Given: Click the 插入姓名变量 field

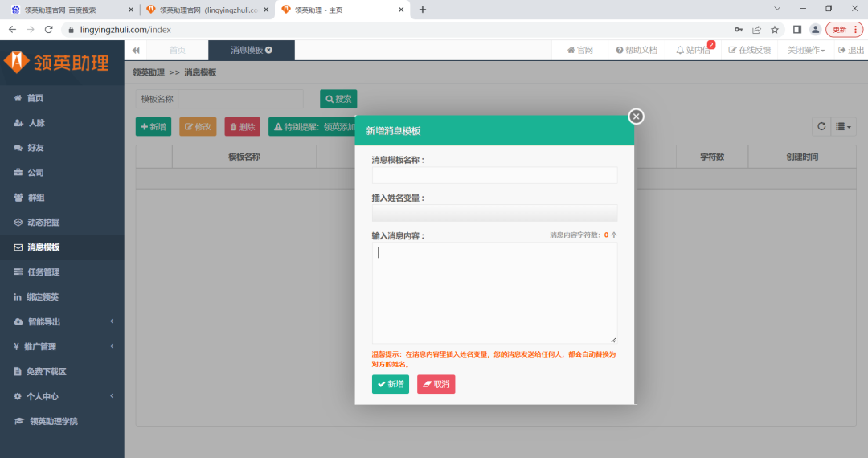Looking at the screenshot, I should [494, 213].
